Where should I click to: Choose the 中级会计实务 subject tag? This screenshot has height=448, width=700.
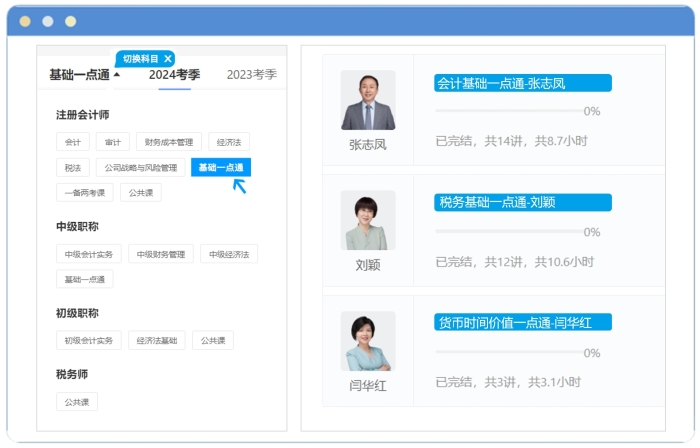(x=89, y=254)
